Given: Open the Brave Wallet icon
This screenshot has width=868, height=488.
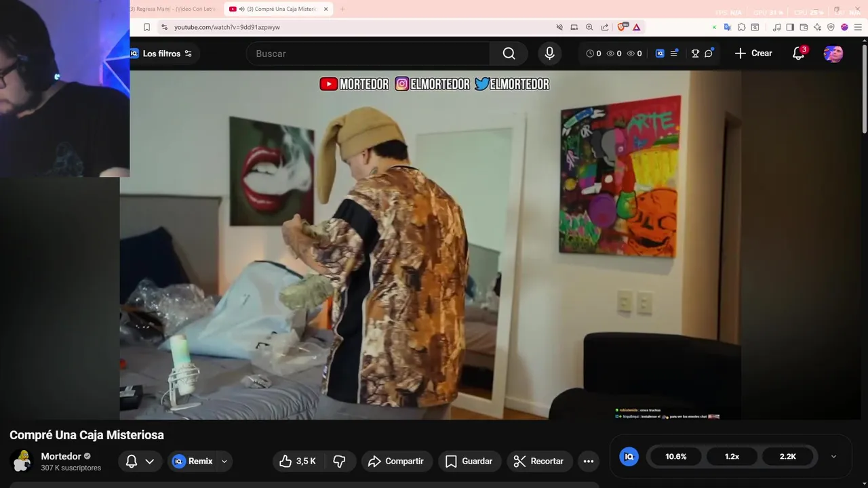Looking at the screenshot, I should pyautogui.click(x=804, y=27).
